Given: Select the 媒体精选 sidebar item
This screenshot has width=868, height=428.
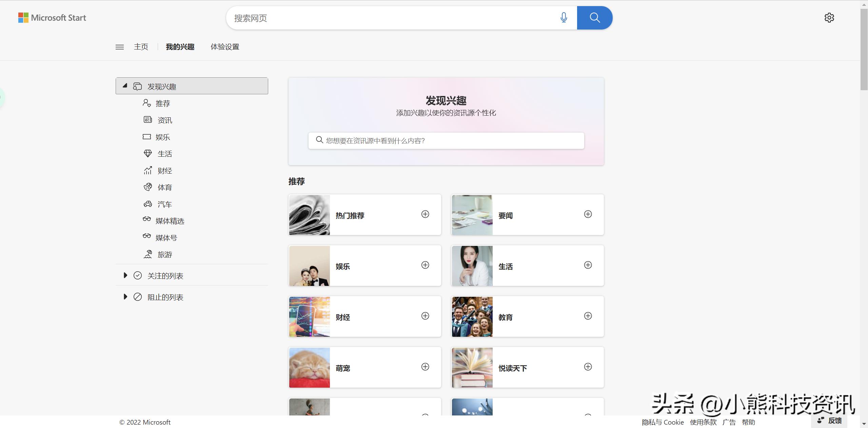Looking at the screenshot, I should coord(170,221).
